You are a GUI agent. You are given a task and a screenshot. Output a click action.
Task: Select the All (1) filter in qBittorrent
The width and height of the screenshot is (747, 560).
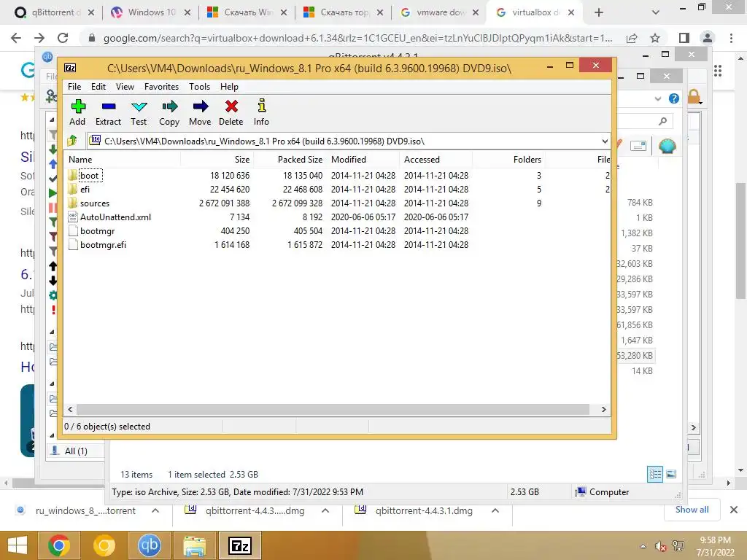coord(76,451)
